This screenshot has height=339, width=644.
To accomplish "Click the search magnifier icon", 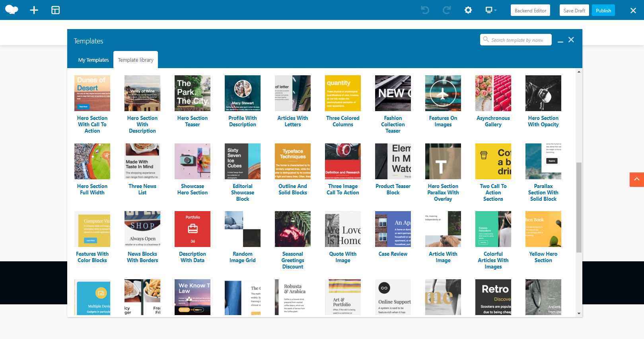I will tap(486, 39).
